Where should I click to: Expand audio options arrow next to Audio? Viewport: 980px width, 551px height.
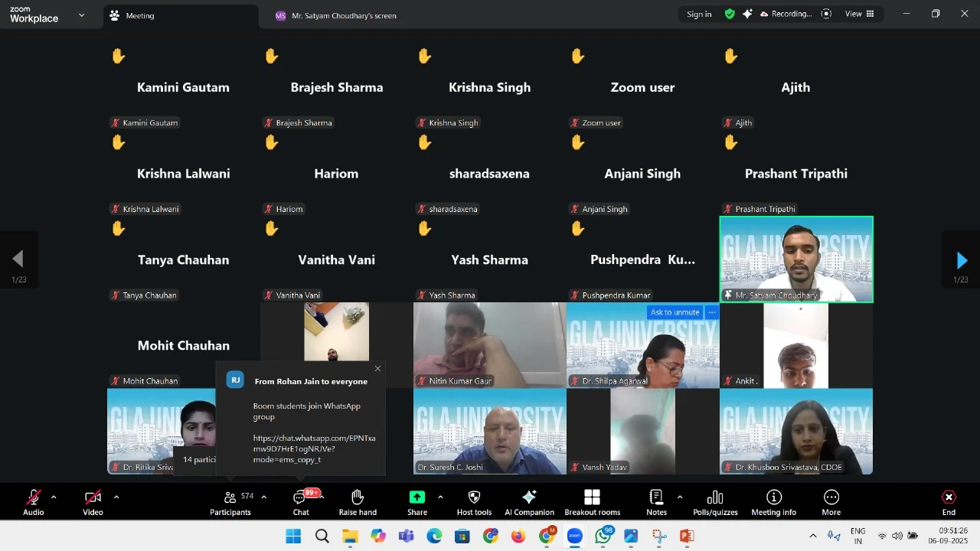coord(54,497)
